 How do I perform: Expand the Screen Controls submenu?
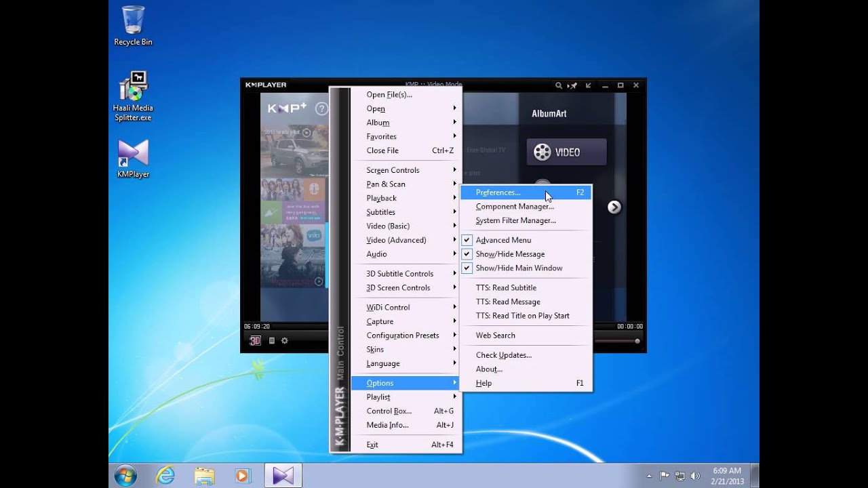click(x=406, y=170)
